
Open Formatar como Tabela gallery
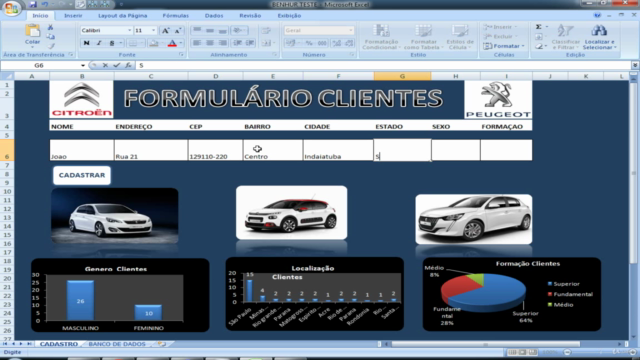[423, 38]
